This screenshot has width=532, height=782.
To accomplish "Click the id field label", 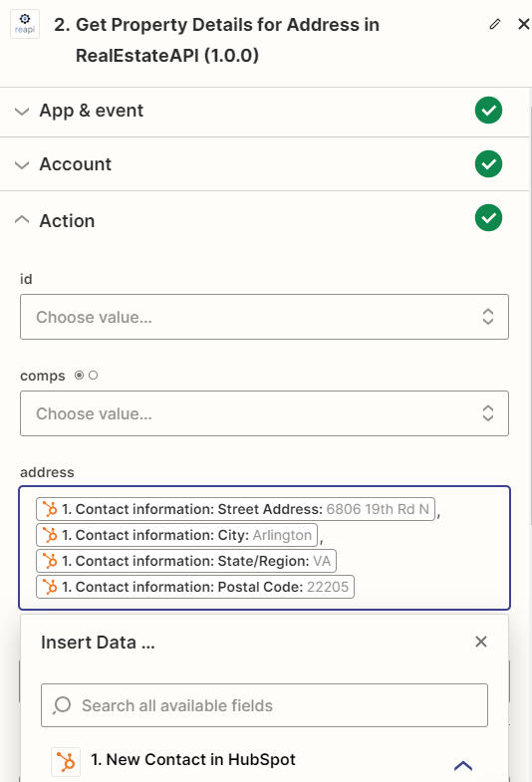I will [x=26, y=279].
